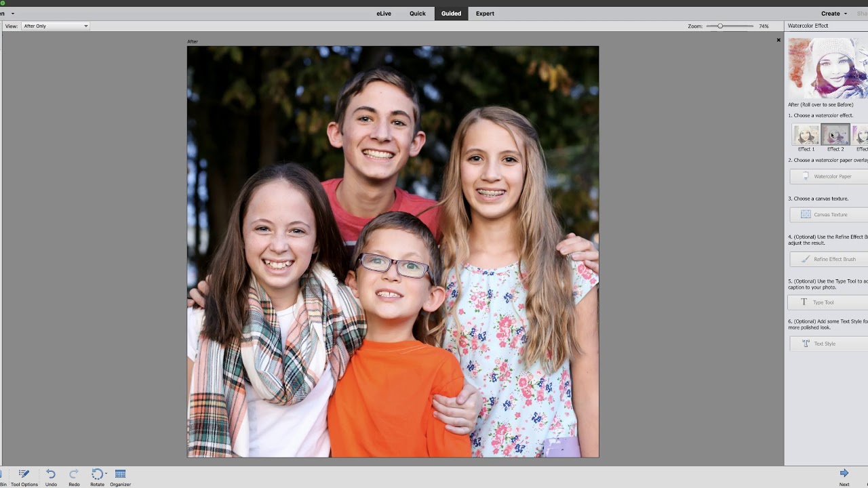Click the Watercolor Effect sample image
The image size is (868, 488).
[x=828, y=67]
